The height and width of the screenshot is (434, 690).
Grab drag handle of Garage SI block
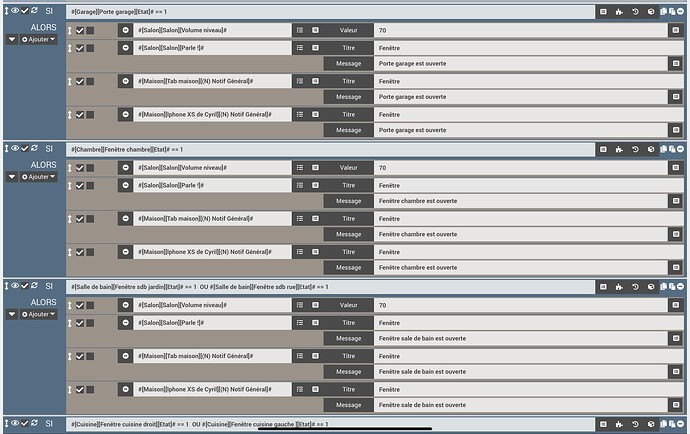[6, 11]
